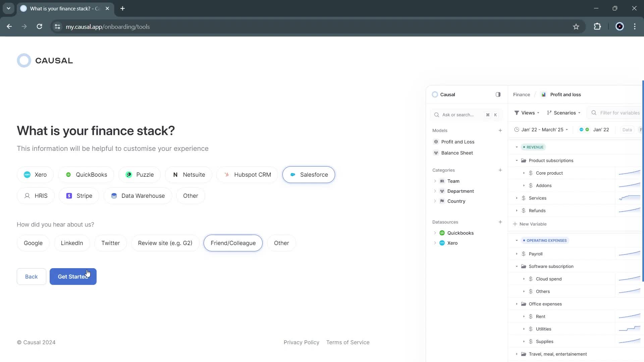The height and width of the screenshot is (362, 644).
Task: Select Friend/Colleague referral source
Action: pyautogui.click(x=233, y=243)
